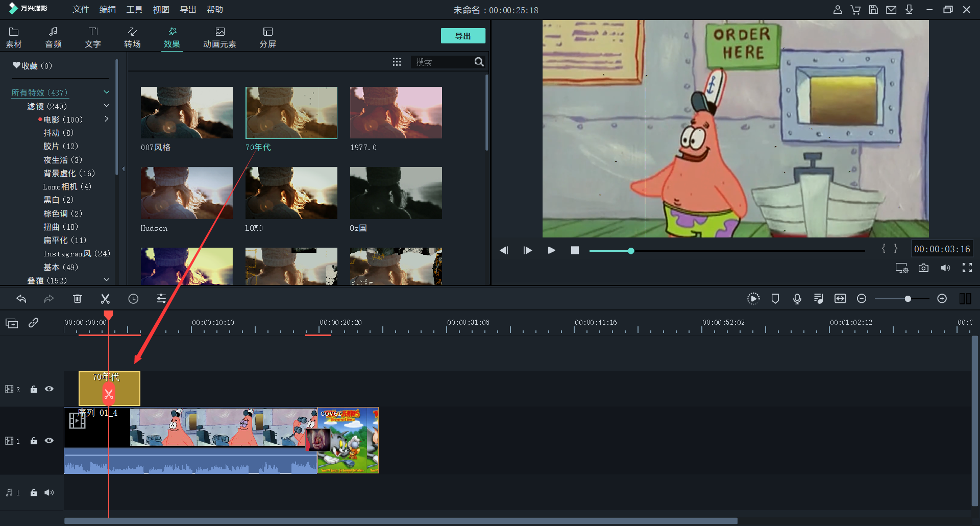
Task: Select the 扭曲 (18) filter category
Action: coord(61,227)
